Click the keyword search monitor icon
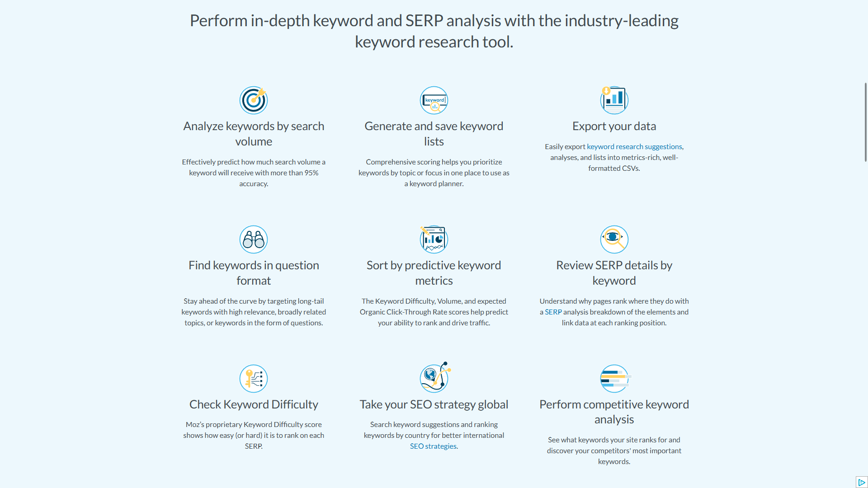The image size is (868, 488). tap(434, 100)
